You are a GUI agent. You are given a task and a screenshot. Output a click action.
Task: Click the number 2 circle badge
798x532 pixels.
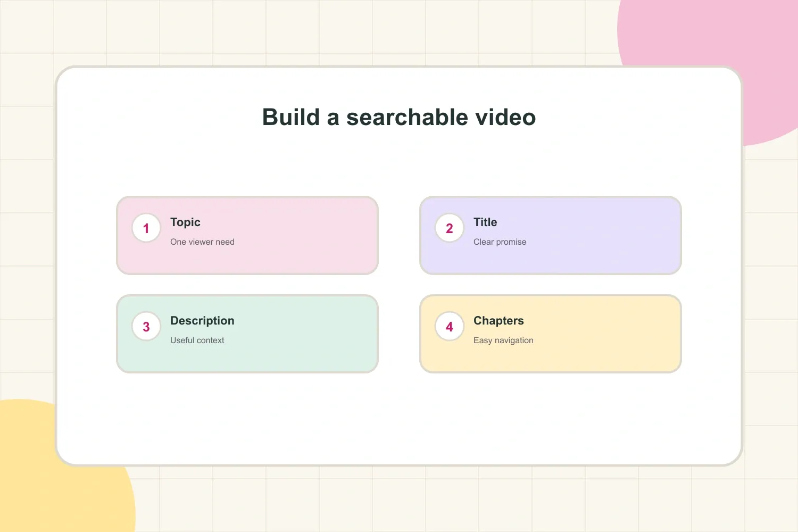(450, 228)
